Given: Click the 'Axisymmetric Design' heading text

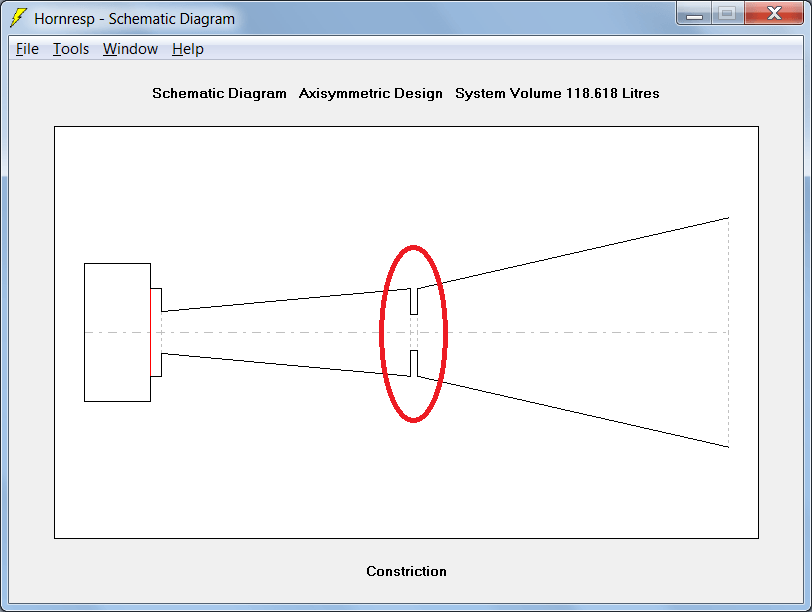Looking at the screenshot, I should (x=371, y=93).
